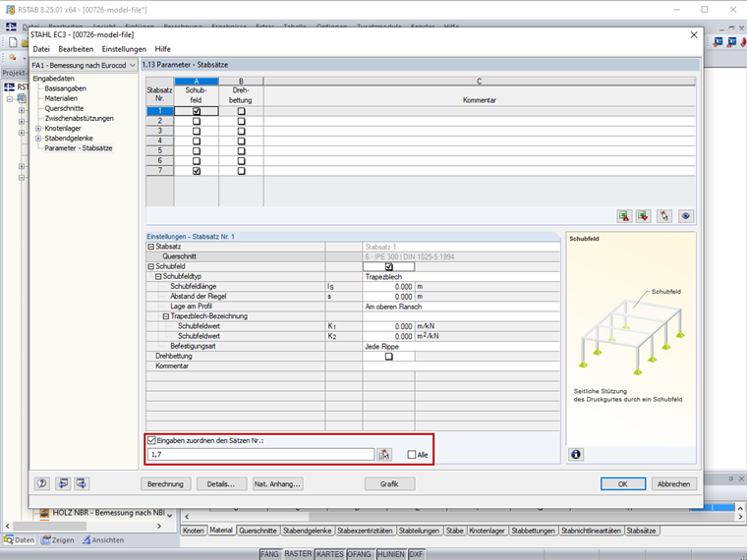Open Hilfe menu in STAHL EC3
The height and width of the screenshot is (560, 747).
[162, 49]
